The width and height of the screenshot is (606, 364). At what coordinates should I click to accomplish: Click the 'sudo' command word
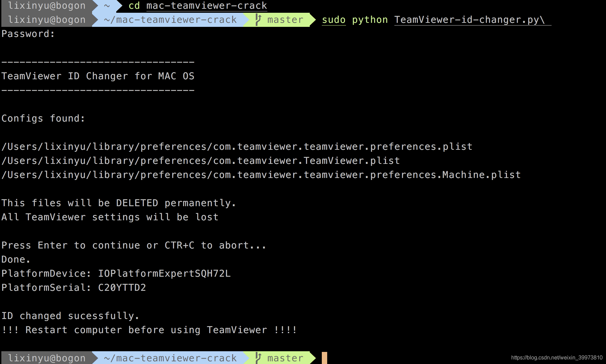(334, 20)
